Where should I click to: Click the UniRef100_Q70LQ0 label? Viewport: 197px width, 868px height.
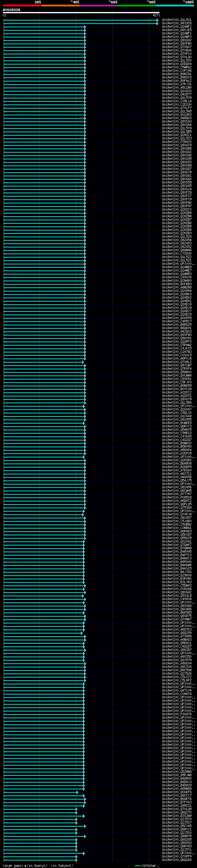coord(176,57)
